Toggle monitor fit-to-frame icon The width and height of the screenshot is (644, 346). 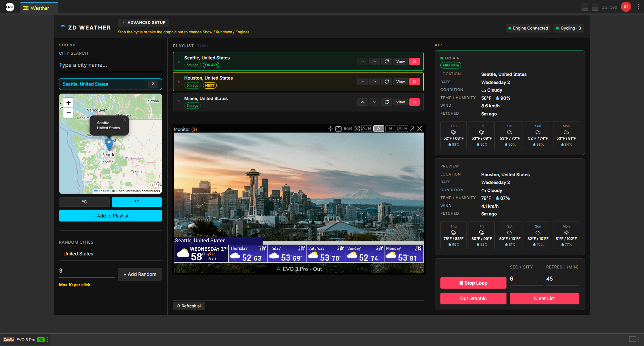pos(338,129)
